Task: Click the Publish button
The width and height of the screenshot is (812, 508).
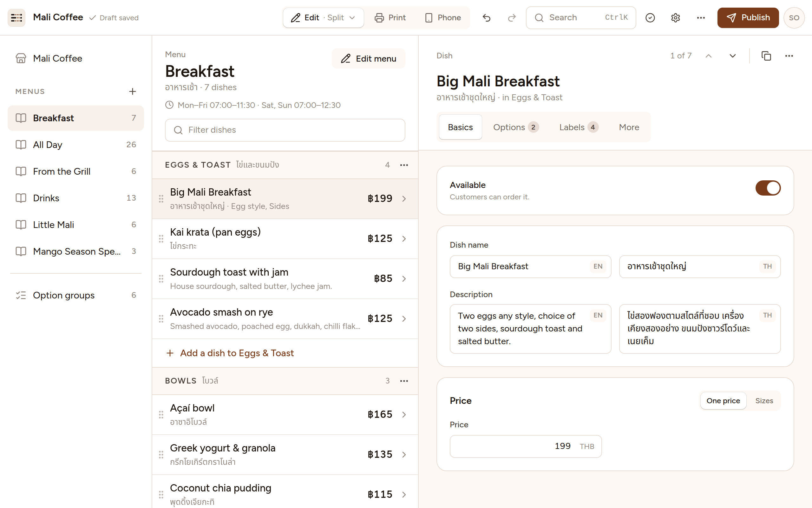Action: pyautogui.click(x=748, y=17)
